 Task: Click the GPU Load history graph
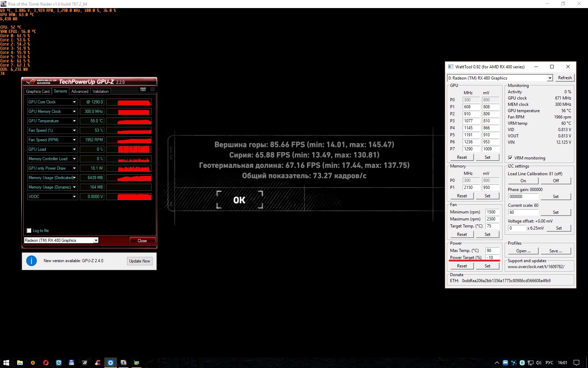[x=129, y=149]
